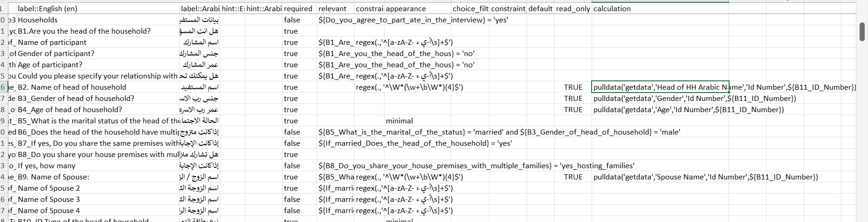Select the "Age of participant?" cell

click(x=50, y=64)
